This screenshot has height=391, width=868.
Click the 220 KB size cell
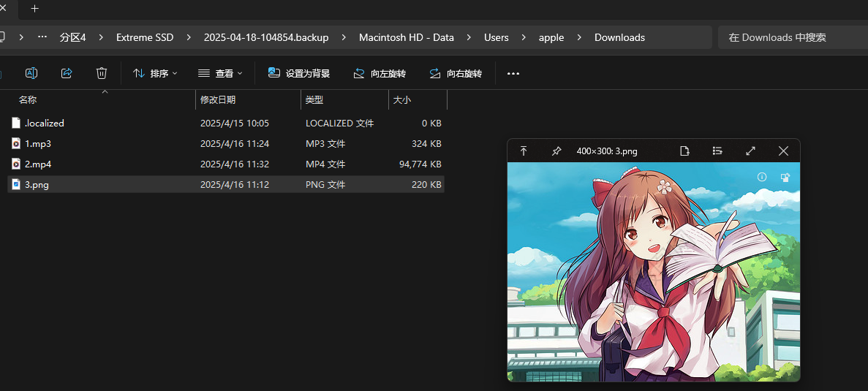[427, 185]
